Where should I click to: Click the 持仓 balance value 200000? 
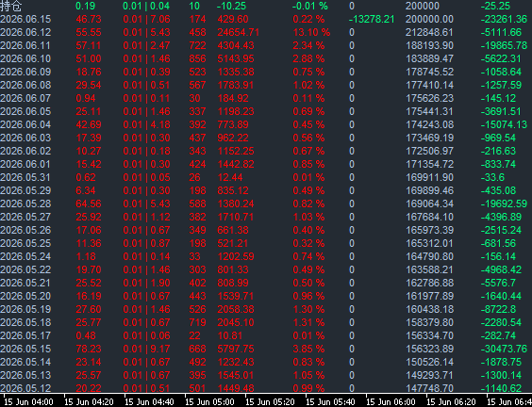pos(423,6)
